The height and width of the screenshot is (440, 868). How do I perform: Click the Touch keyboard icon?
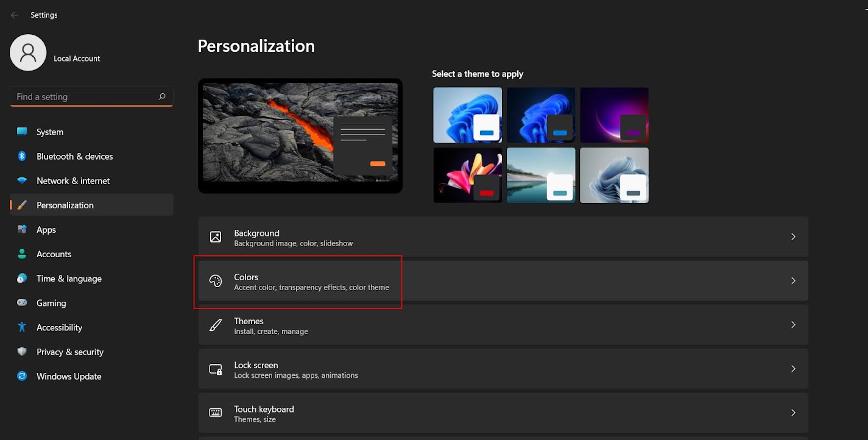[216, 413]
